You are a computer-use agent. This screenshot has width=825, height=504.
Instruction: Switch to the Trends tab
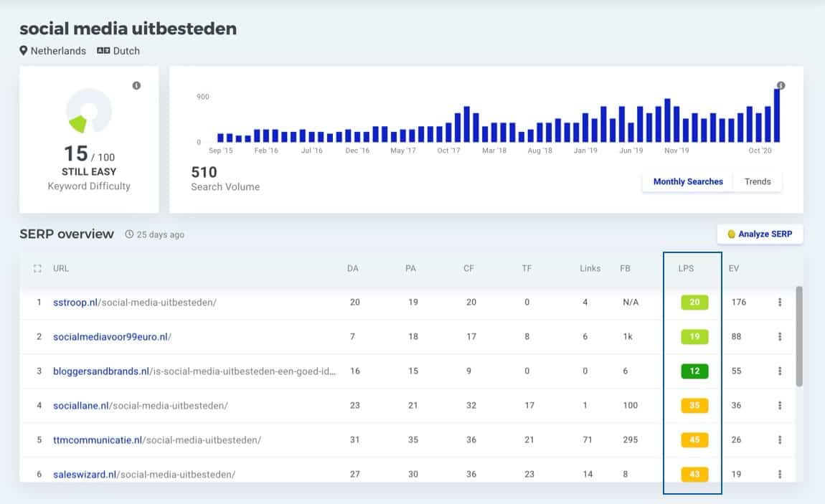click(757, 181)
